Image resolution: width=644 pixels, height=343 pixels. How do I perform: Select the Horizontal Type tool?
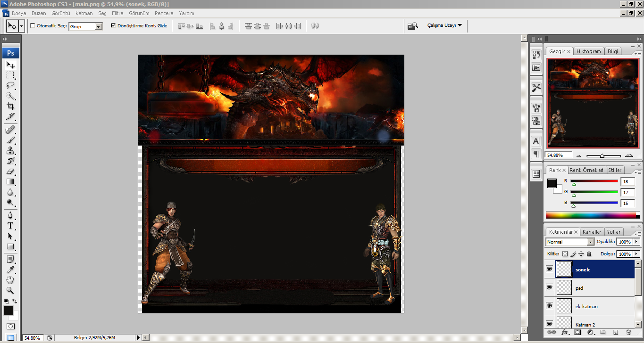click(x=10, y=226)
